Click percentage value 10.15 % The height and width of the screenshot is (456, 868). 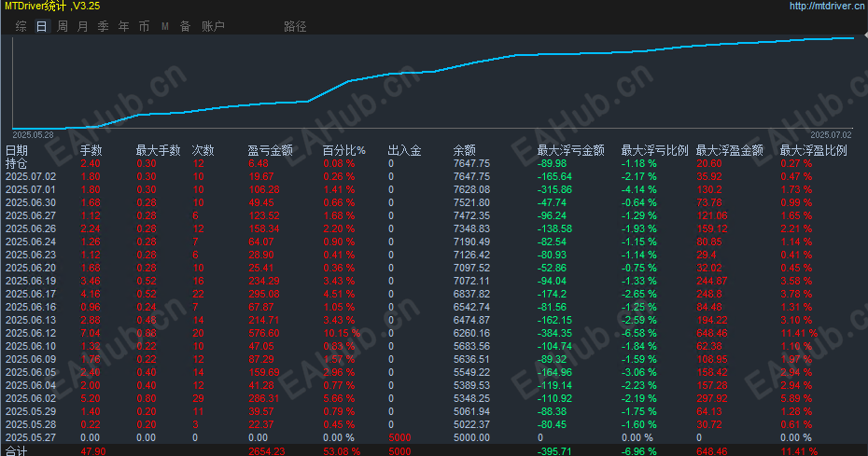pyautogui.click(x=342, y=333)
